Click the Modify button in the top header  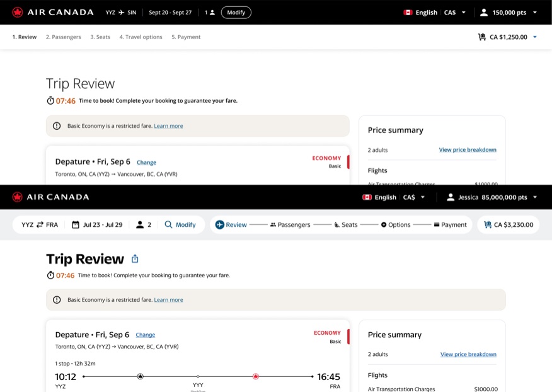tap(236, 13)
